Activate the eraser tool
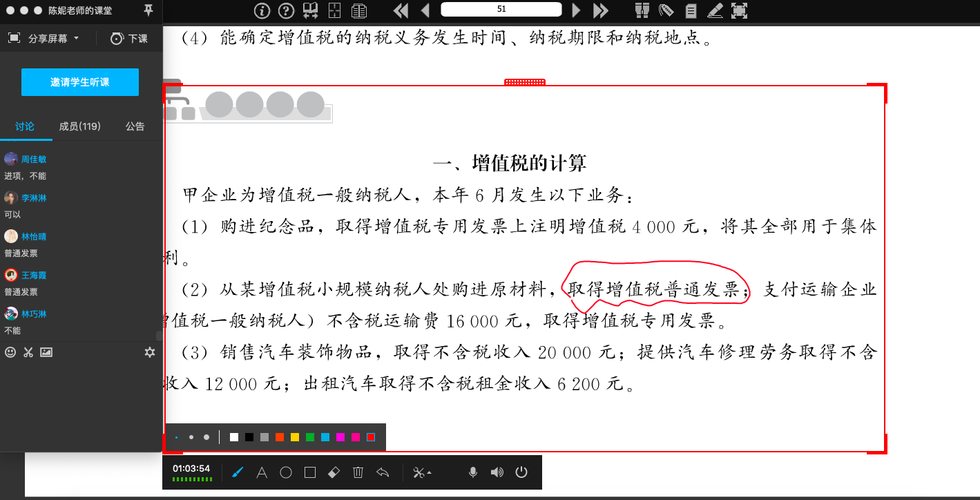The image size is (980, 500). (x=334, y=473)
